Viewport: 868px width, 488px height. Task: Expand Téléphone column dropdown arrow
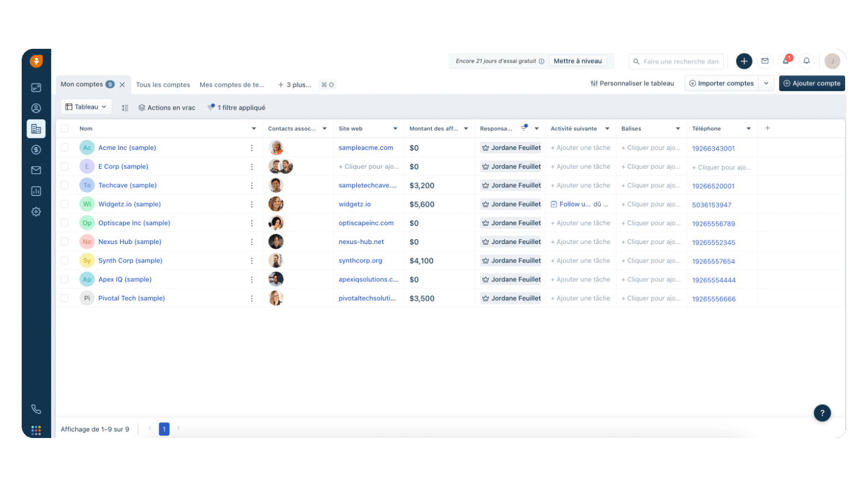749,128
